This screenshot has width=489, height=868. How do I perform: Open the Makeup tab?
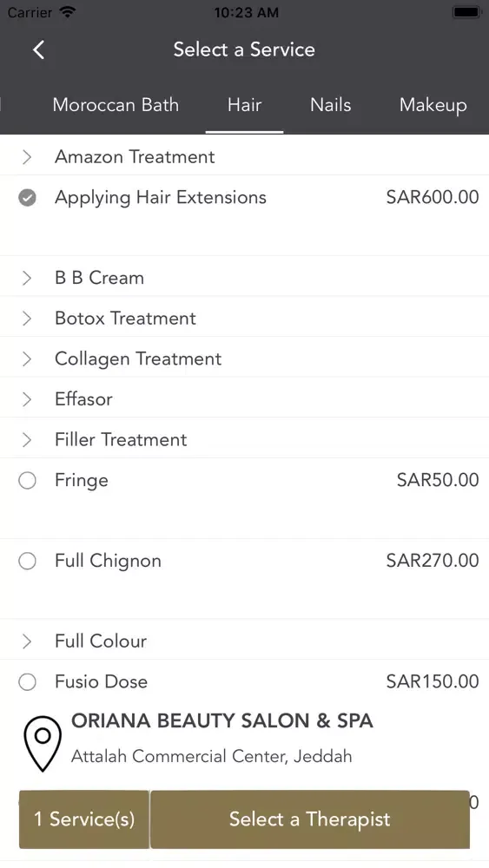click(433, 105)
